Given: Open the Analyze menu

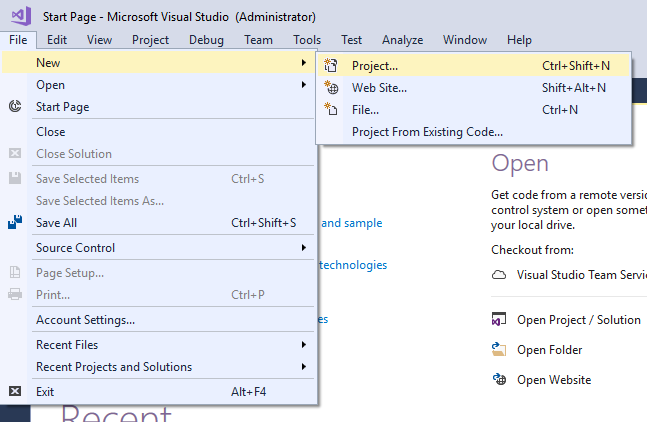Looking at the screenshot, I should [402, 40].
